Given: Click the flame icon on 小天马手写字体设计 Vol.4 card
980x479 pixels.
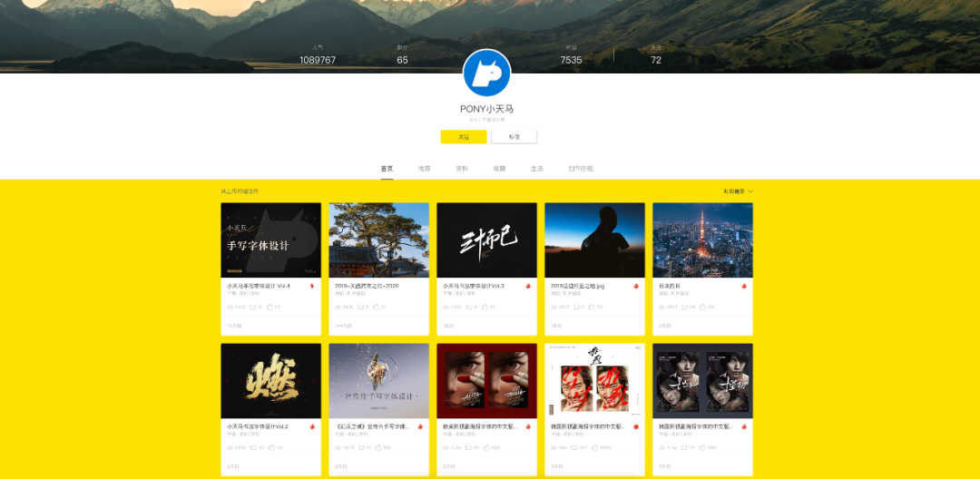Looking at the screenshot, I should tap(312, 286).
